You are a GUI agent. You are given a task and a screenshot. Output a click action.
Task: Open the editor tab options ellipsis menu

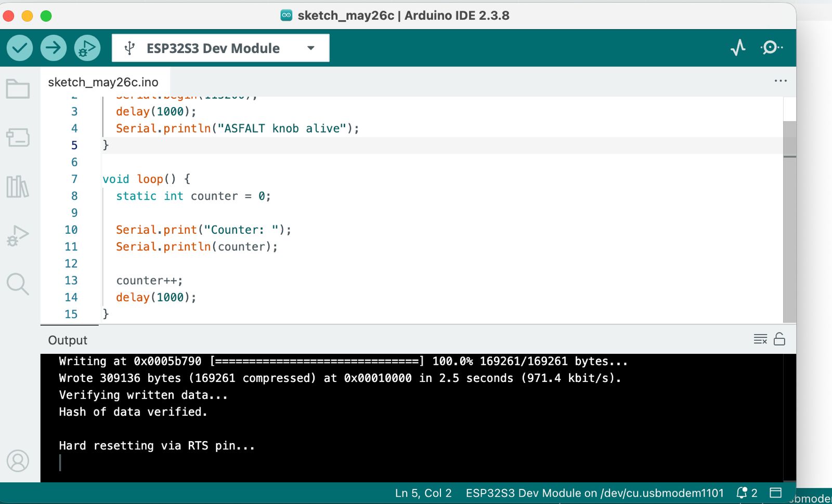coord(781,81)
